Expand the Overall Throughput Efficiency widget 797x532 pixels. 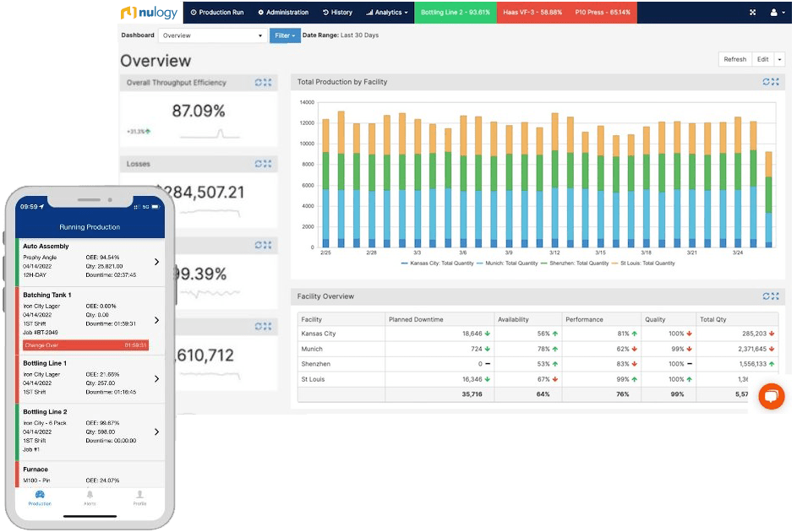coord(268,82)
